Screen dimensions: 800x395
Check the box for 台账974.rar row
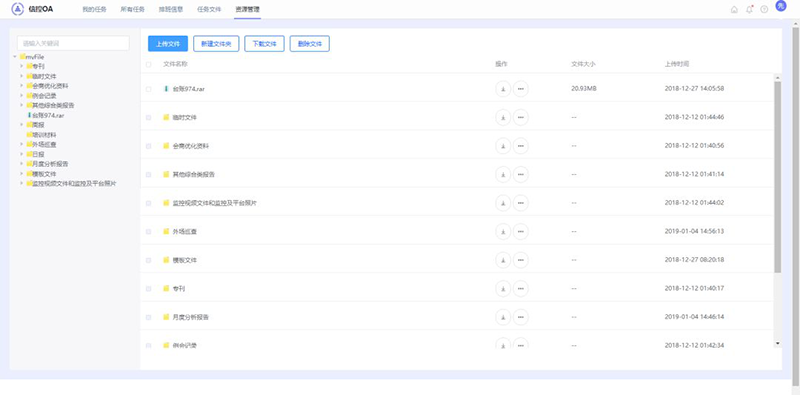148,89
